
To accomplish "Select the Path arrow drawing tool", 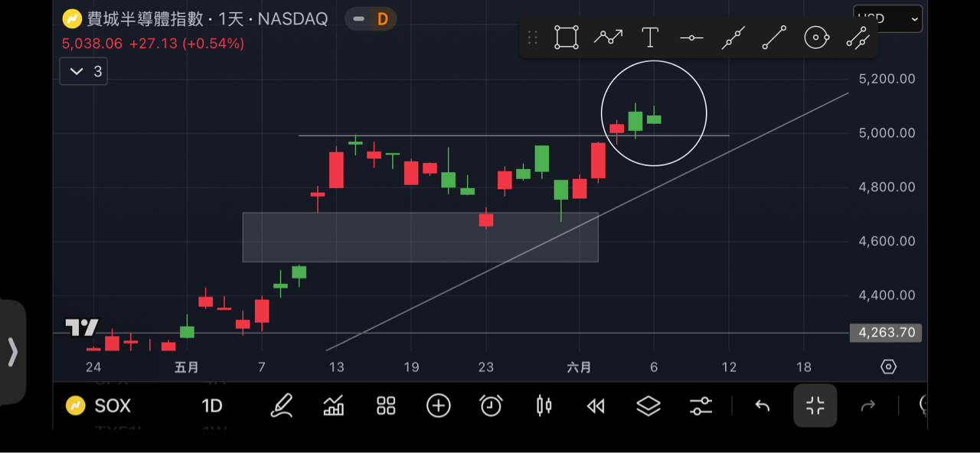I will coord(609,37).
